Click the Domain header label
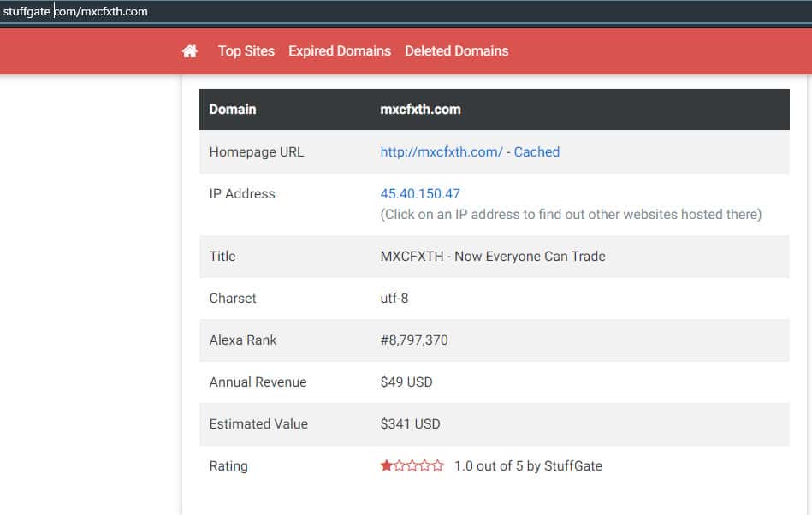This screenshot has height=515, width=812. tap(233, 110)
